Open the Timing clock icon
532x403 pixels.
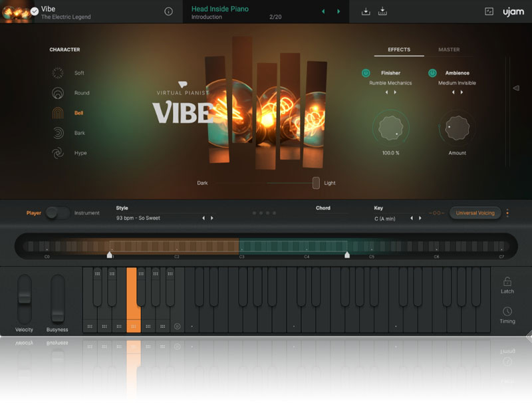coord(507,311)
